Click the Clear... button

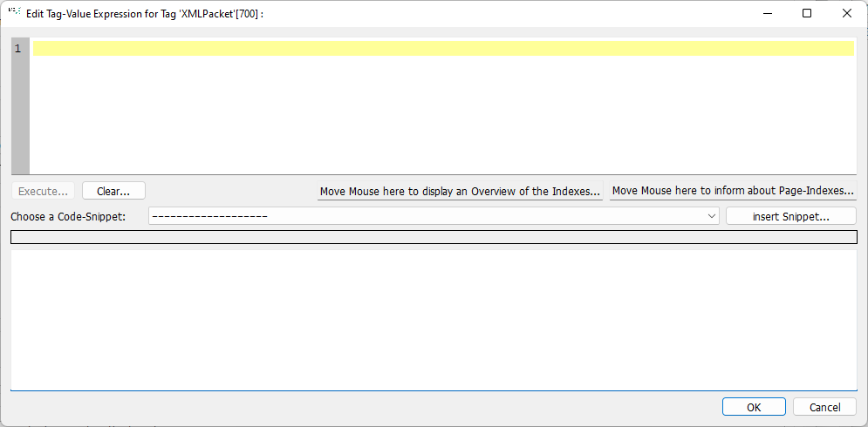pyautogui.click(x=113, y=191)
